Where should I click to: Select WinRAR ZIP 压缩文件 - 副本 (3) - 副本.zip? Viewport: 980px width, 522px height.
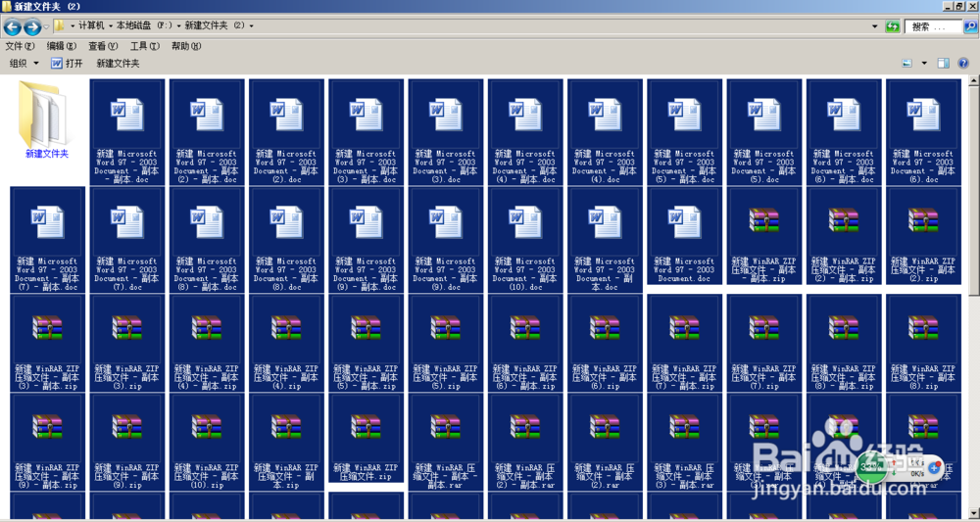tap(47, 343)
